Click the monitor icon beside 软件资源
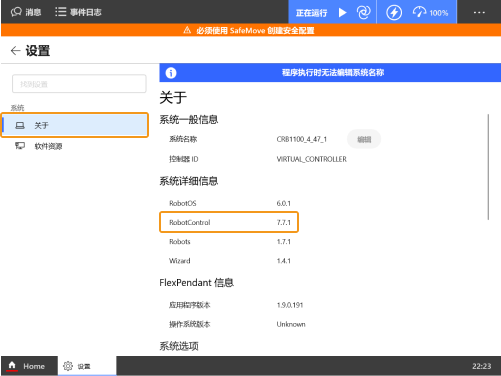This screenshot has height=376, width=501. point(20,146)
